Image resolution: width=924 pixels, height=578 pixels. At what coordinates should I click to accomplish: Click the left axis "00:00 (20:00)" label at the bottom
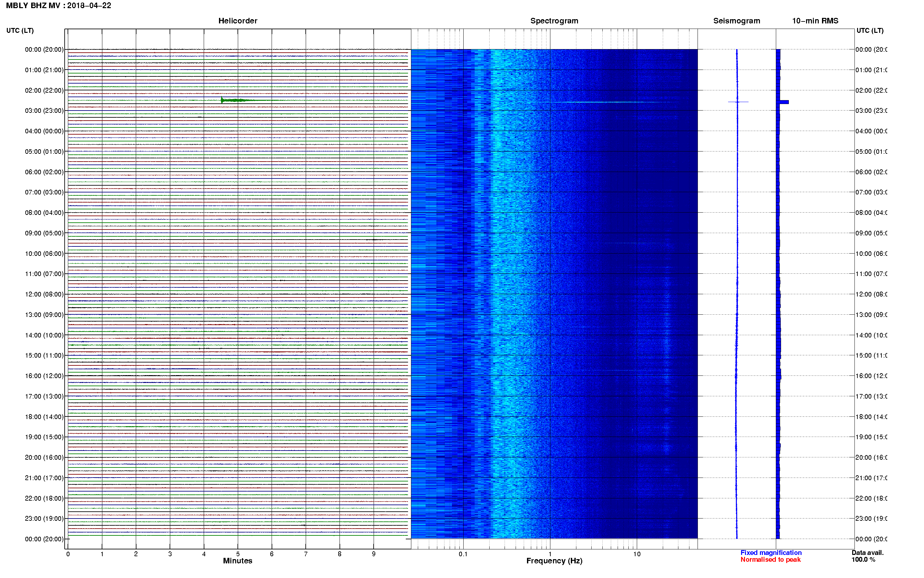tap(44, 539)
